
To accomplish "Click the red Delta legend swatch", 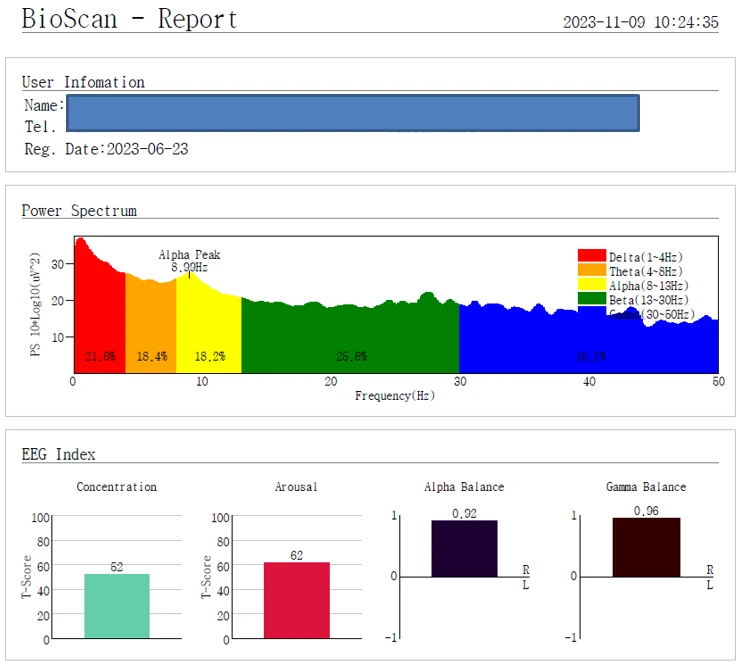I will tap(592, 255).
